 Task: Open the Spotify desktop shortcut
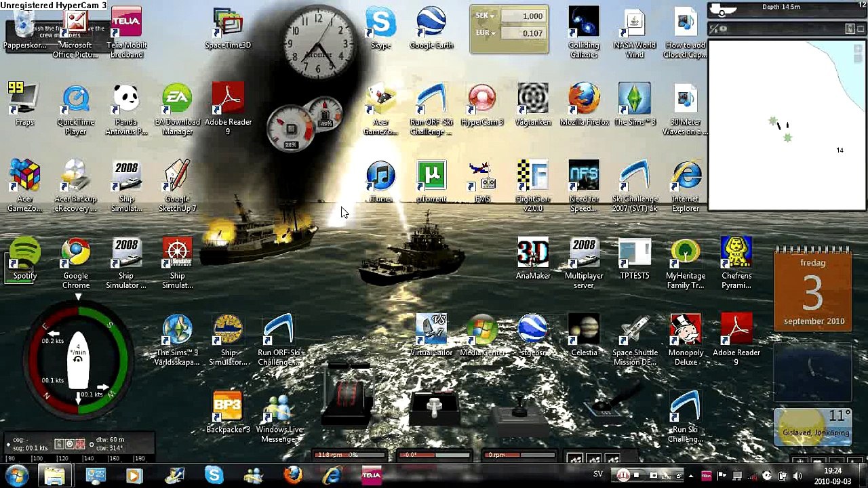click(24, 259)
